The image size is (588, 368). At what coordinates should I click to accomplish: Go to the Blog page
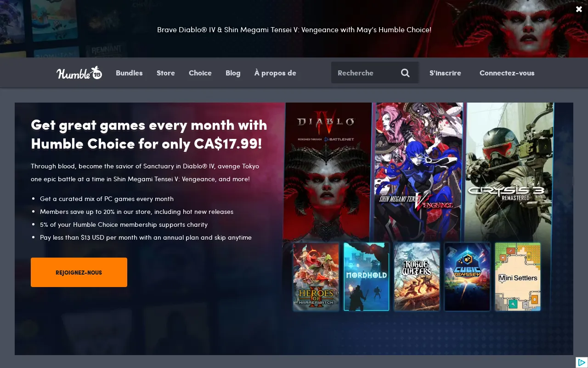(x=233, y=73)
